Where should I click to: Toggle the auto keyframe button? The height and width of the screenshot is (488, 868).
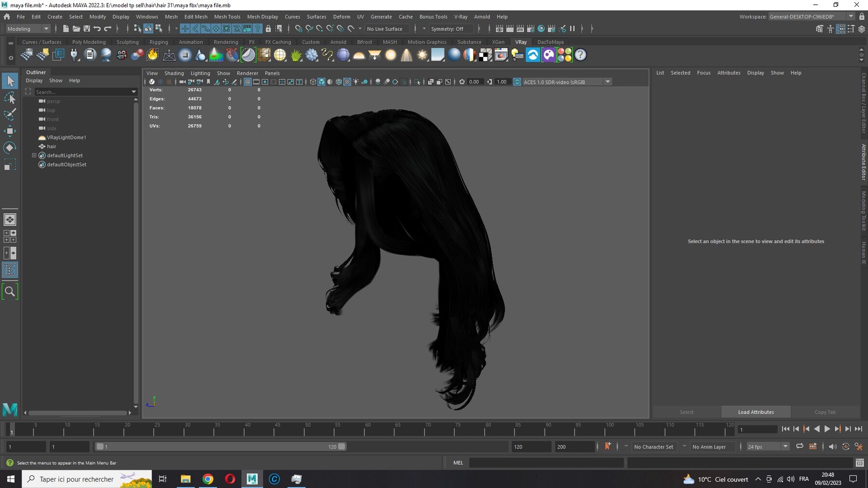pos(608,446)
